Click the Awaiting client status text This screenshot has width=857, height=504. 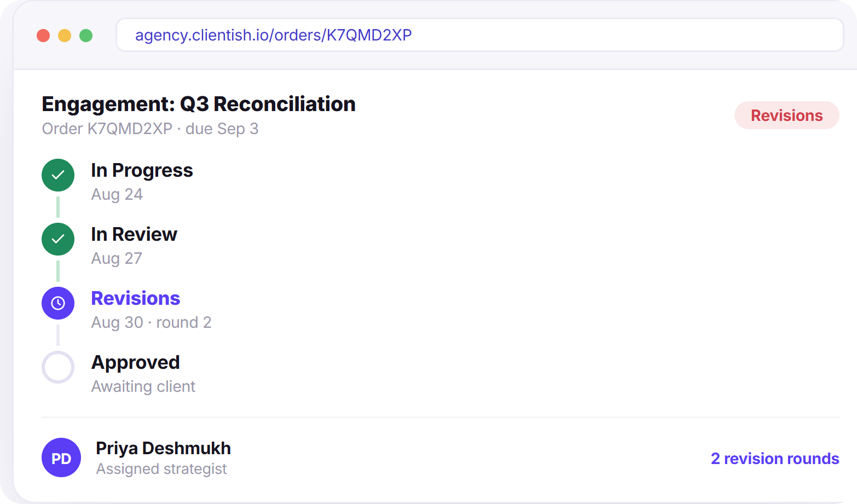(143, 386)
